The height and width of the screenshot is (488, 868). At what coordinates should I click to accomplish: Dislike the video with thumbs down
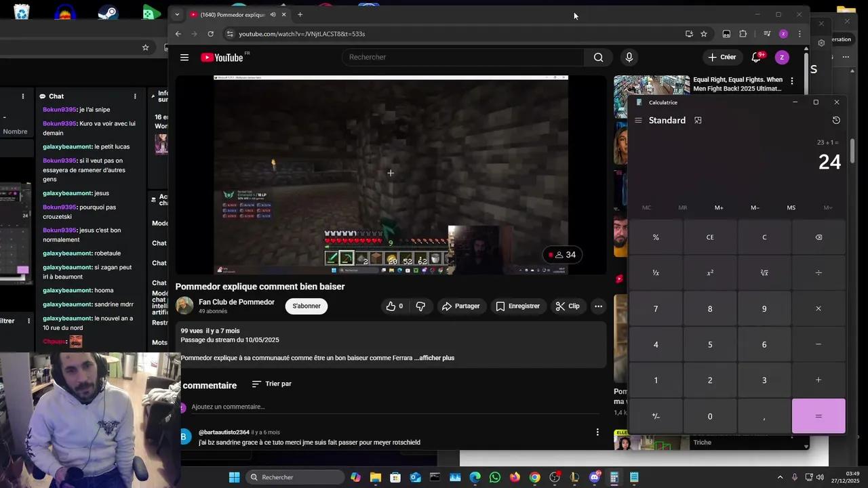pyautogui.click(x=420, y=306)
